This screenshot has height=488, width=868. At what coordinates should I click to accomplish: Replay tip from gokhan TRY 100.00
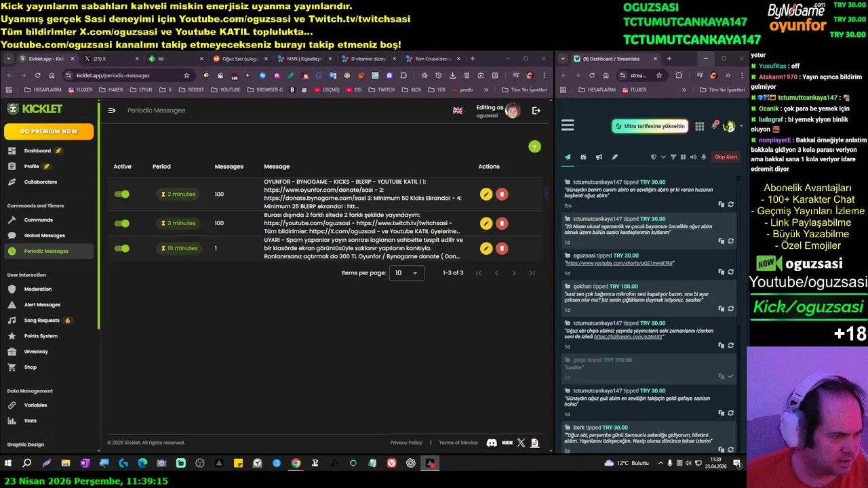click(x=730, y=309)
